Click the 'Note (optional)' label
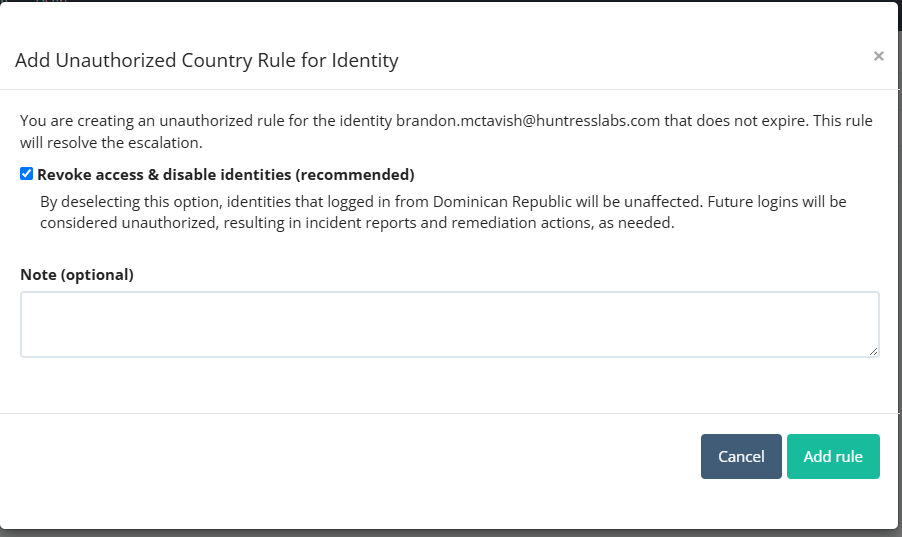This screenshot has height=537, width=902. [x=77, y=275]
